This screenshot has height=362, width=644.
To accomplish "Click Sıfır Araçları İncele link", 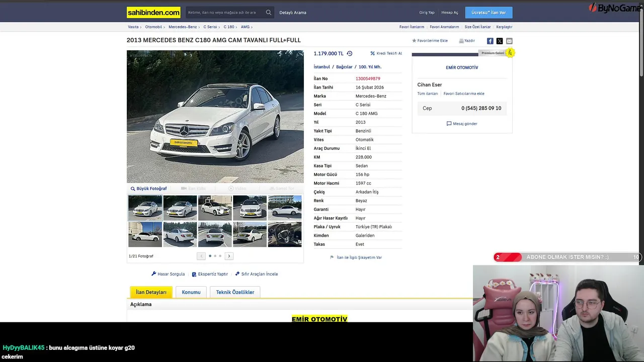I will pos(256,274).
